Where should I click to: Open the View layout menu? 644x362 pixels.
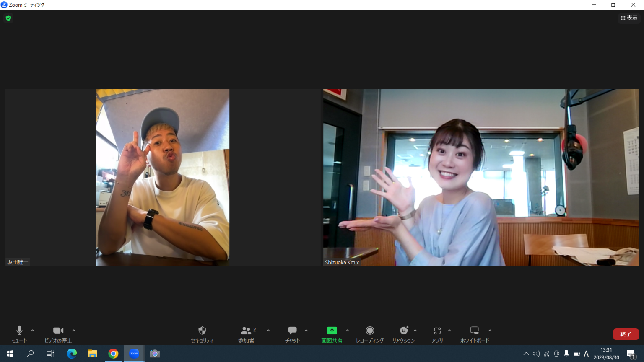(629, 18)
